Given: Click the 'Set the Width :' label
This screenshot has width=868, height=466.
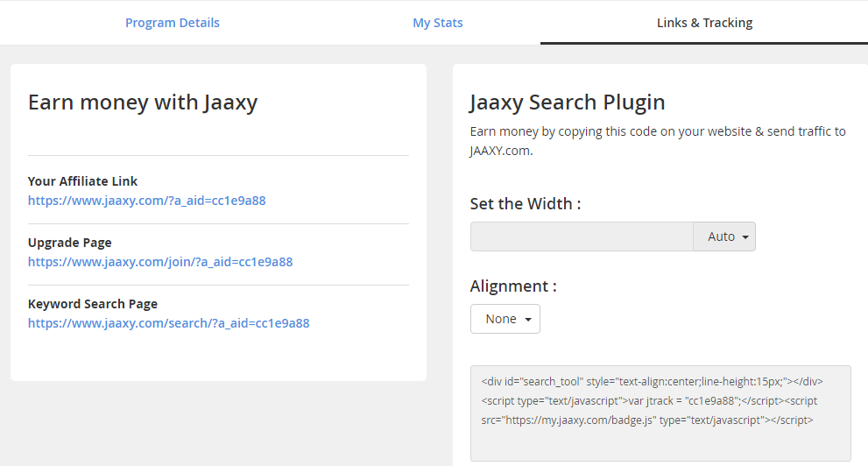Looking at the screenshot, I should (x=526, y=204).
